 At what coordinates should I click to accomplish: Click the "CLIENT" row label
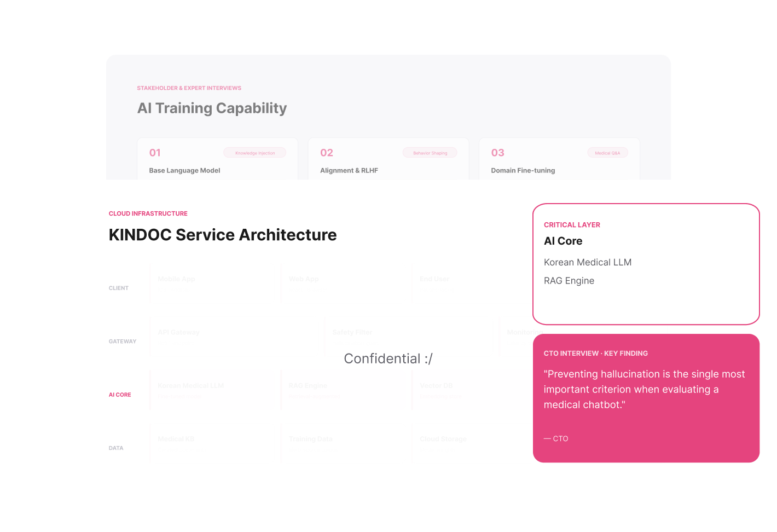(x=119, y=288)
